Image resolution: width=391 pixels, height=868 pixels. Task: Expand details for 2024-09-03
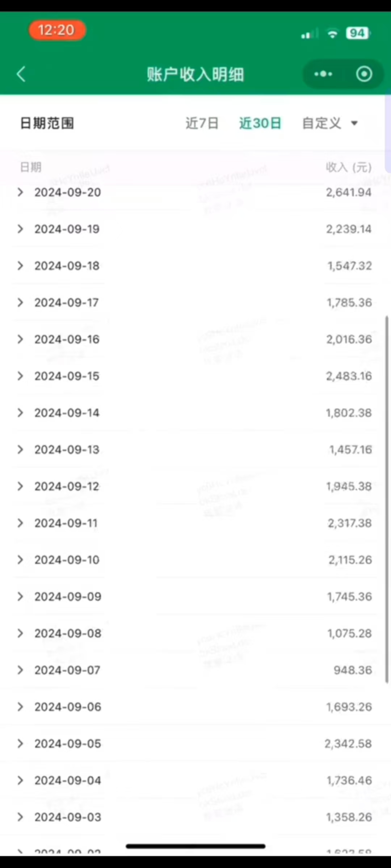coord(195,817)
